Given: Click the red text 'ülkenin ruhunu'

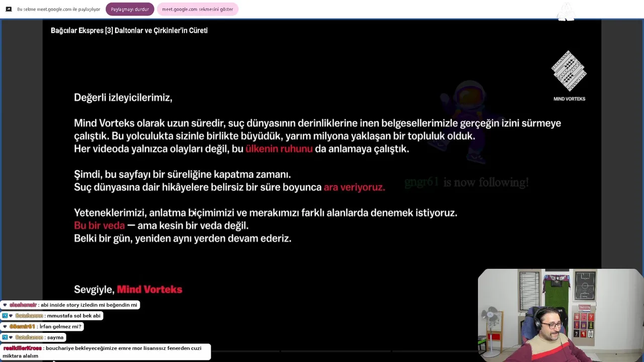Looking at the screenshot, I should (279, 149).
